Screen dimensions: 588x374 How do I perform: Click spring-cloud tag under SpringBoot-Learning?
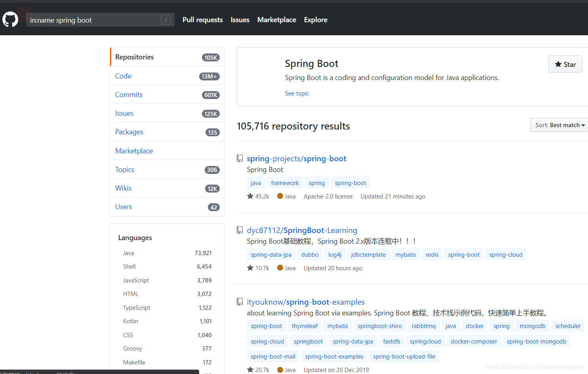[506, 255]
